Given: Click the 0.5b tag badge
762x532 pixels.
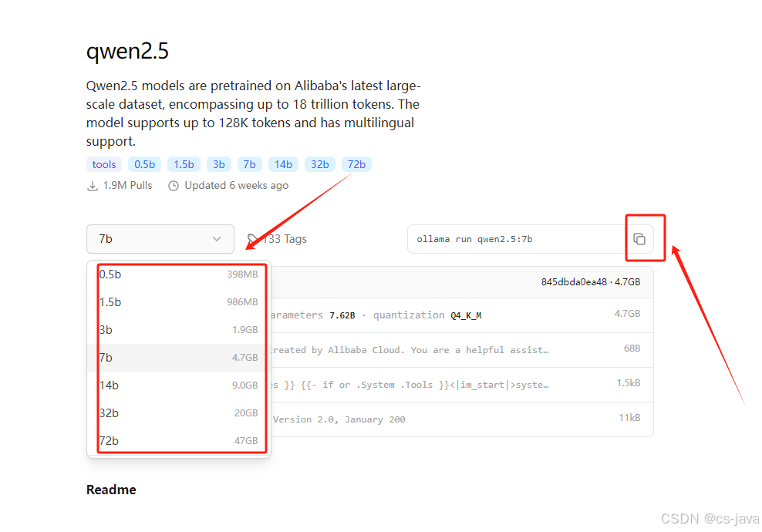Looking at the screenshot, I should click(x=145, y=164).
